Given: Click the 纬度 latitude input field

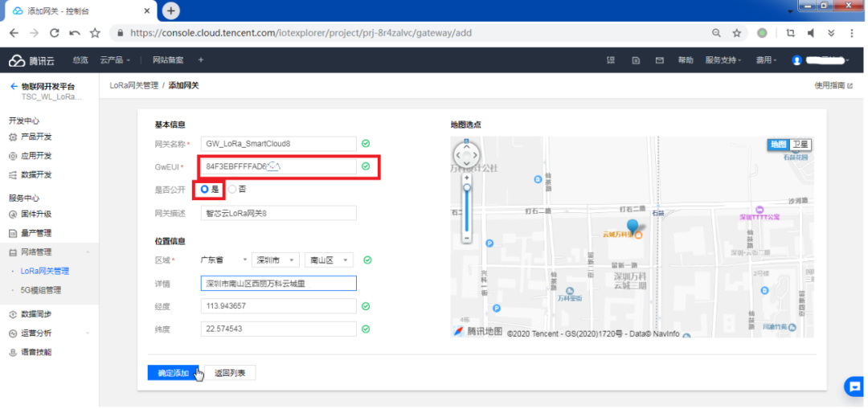Looking at the screenshot, I should point(278,329).
